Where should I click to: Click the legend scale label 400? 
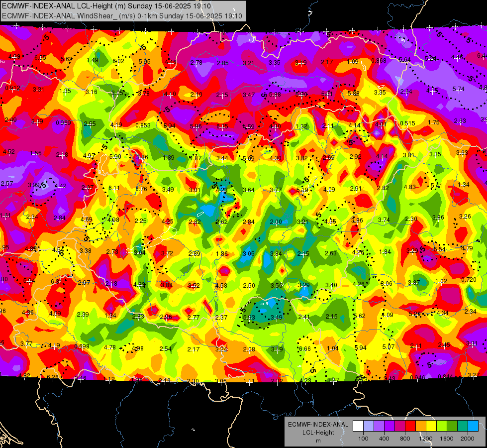click(x=384, y=439)
